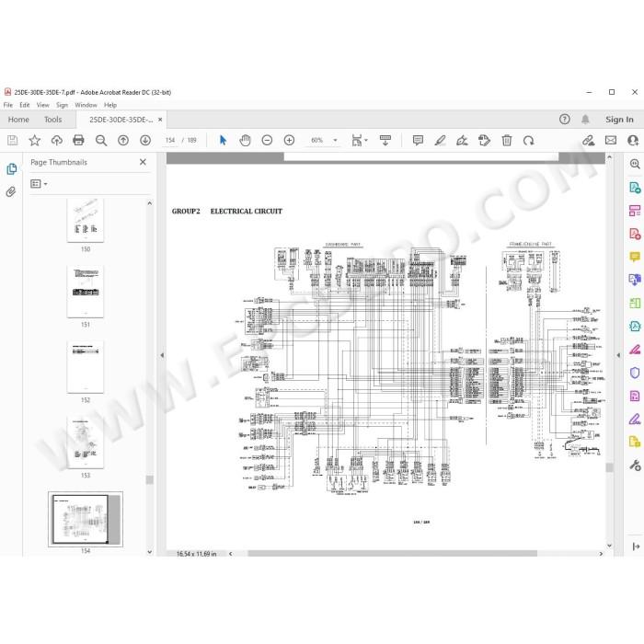The image size is (644, 644).
Task: Click the document vertical scrollbar handle
Action: tap(609, 467)
